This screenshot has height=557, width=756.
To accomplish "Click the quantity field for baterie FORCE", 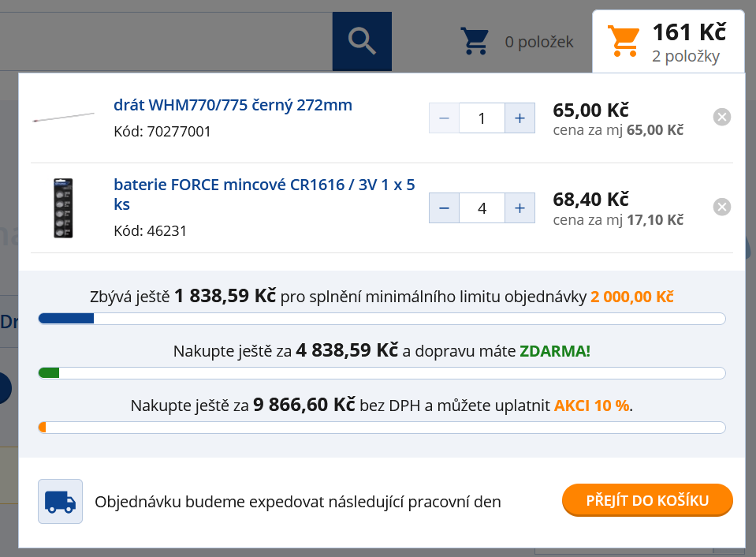I will (482, 208).
